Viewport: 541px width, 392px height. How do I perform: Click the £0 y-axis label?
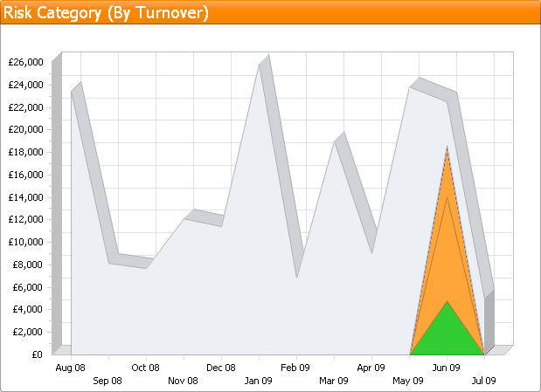[x=35, y=354]
